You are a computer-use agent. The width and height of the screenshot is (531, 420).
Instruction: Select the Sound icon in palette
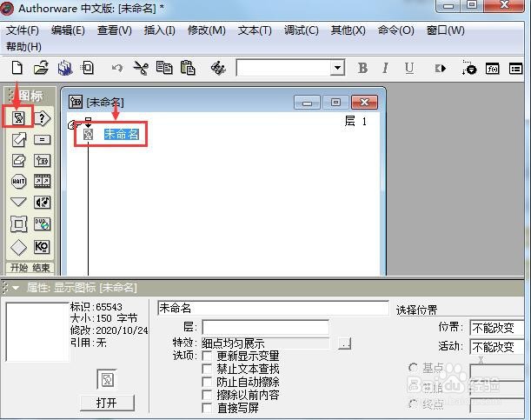(x=42, y=203)
